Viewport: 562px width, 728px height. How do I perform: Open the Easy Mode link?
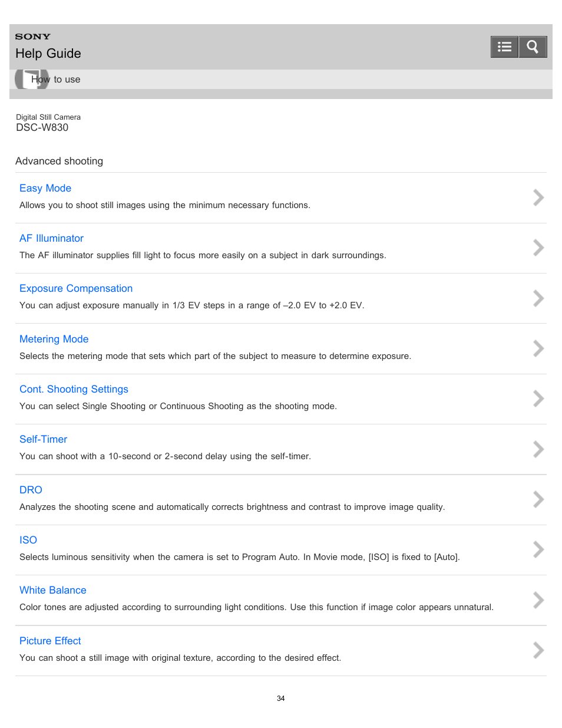point(45,188)
